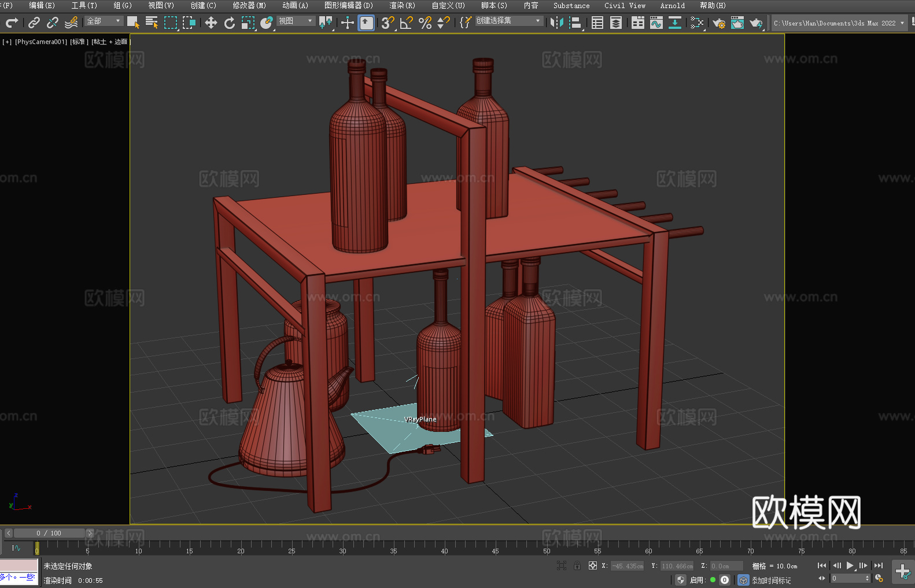Open the Layer Explorer icon
This screenshot has width=915, height=588.
point(616,23)
